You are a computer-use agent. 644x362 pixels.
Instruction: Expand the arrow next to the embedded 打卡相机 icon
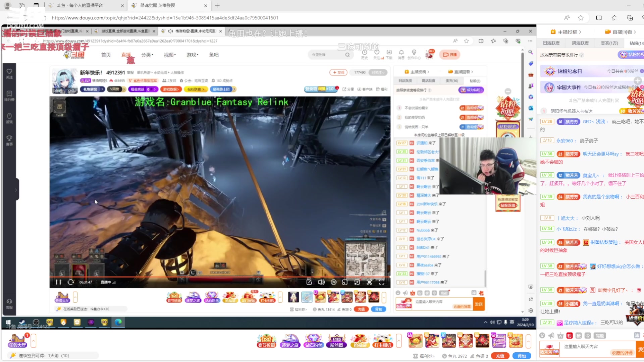coord(280,297)
